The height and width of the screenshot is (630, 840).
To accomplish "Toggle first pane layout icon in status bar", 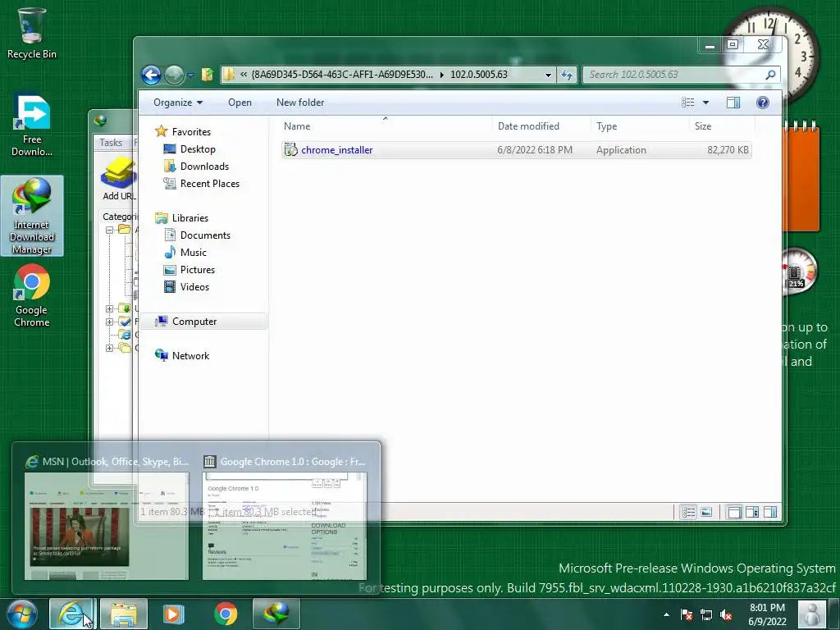I will click(x=734, y=512).
